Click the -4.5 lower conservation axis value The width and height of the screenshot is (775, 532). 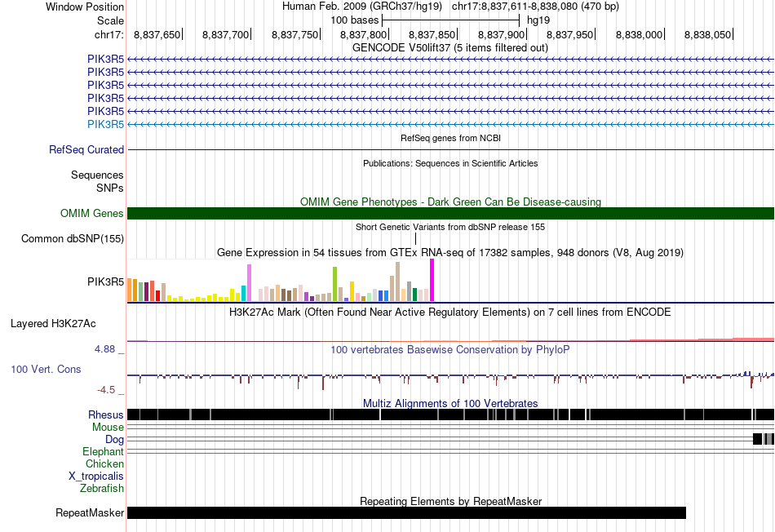point(106,389)
